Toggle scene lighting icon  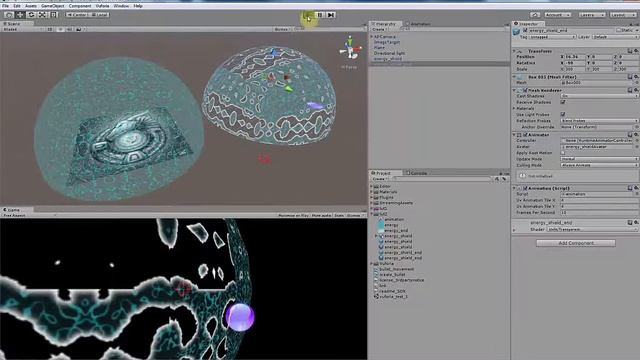[60, 29]
